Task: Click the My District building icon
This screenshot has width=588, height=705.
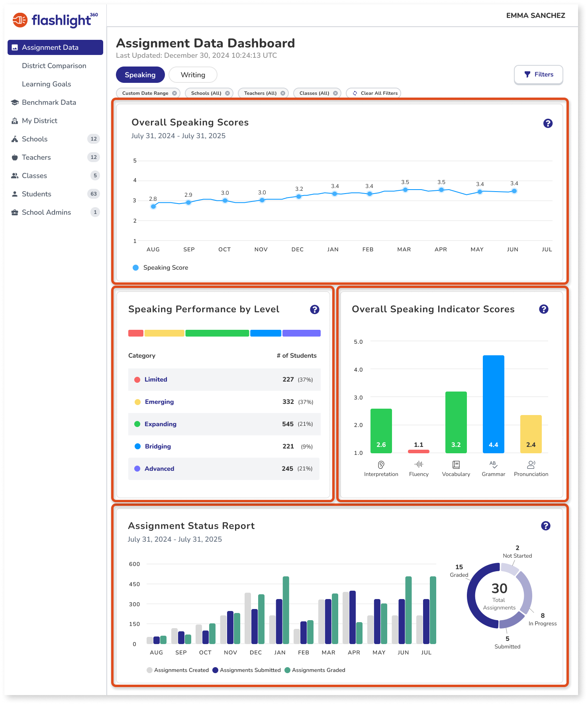Action: tap(15, 121)
